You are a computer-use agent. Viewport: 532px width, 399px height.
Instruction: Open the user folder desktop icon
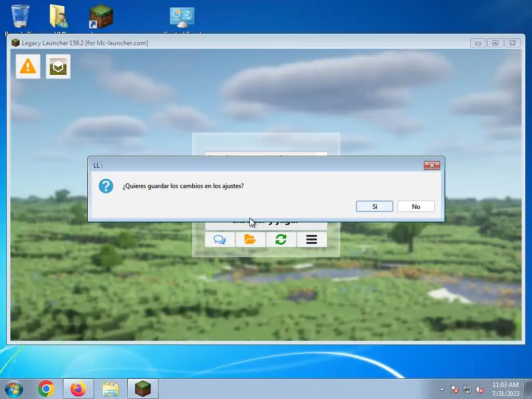coord(59,16)
